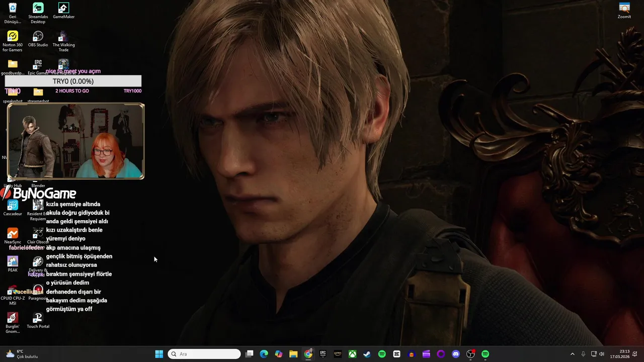Open Task View on the taskbar

click(x=249, y=354)
